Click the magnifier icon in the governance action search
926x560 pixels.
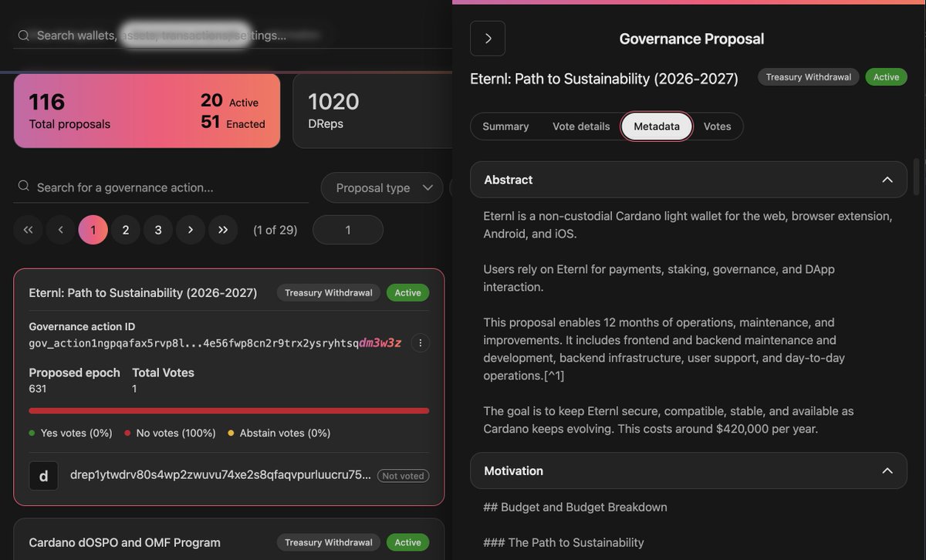click(x=24, y=187)
